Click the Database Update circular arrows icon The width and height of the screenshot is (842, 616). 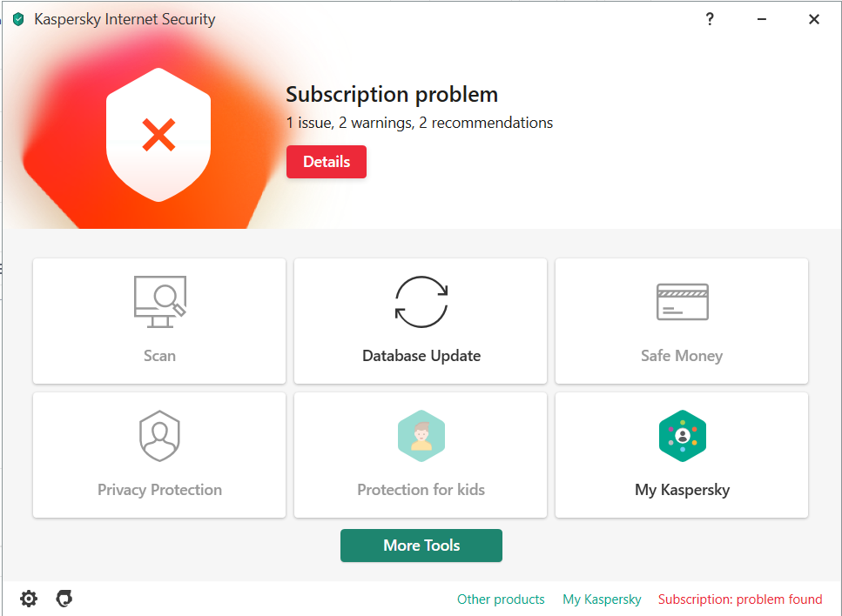(x=421, y=302)
